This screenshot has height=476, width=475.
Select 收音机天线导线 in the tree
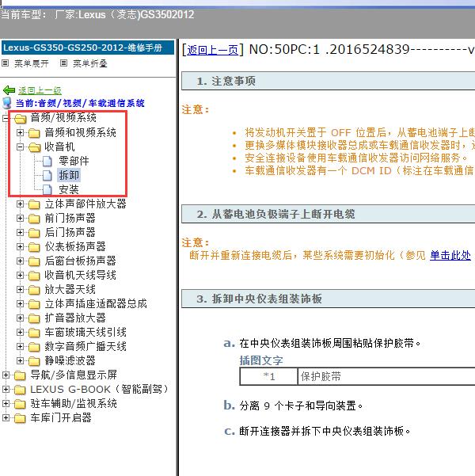(81, 275)
